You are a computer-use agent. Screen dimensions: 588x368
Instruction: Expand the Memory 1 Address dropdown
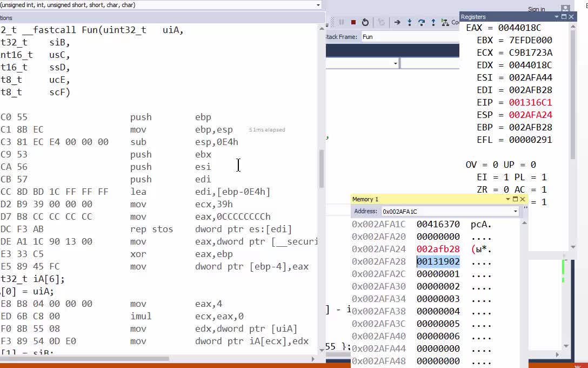point(516,212)
